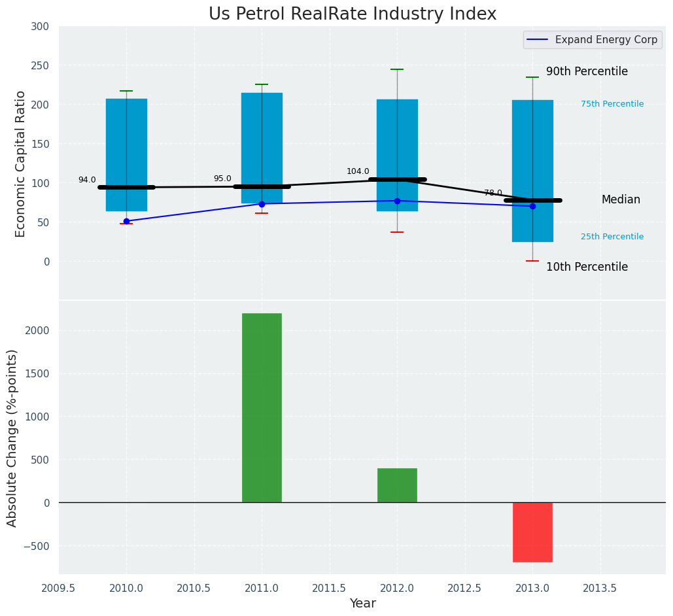Screen dimensions: 673x616
Task: Click Expand Energy Corp's 2011 data point
Action: pyautogui.click(x=262, y=204)
